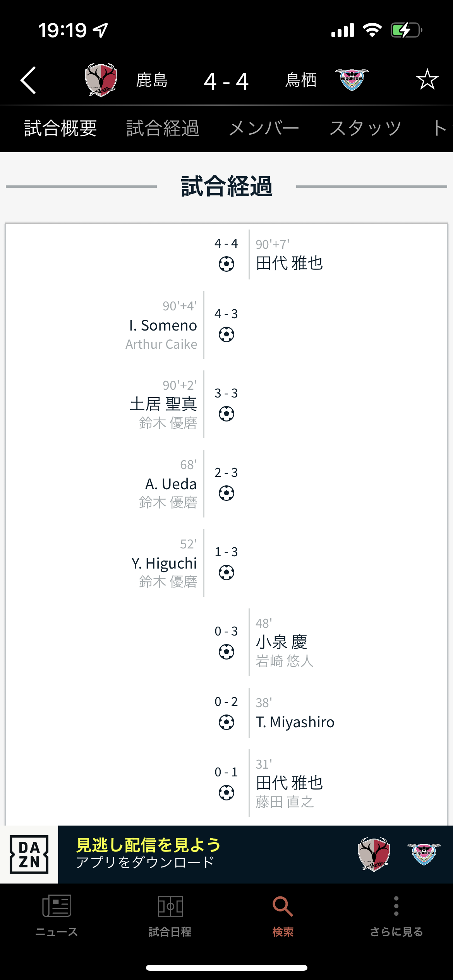
Task: Tap the soccer ball icon at 4 - 4
Action: pyautogui.click(x=226, y=264)
